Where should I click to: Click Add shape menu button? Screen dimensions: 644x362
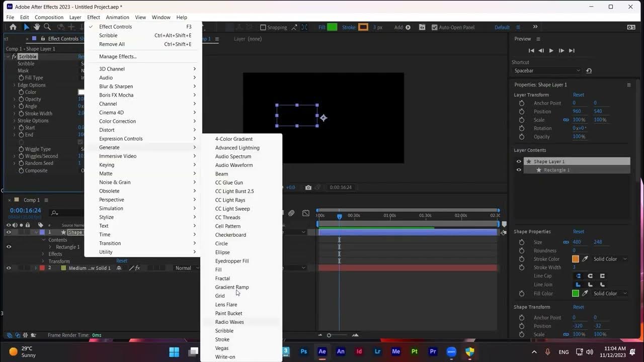pos(408,28)
